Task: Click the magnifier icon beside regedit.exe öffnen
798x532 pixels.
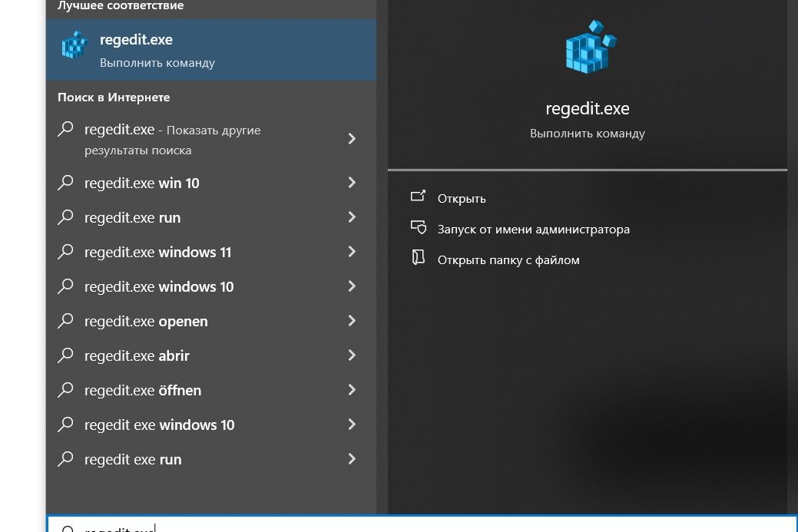Action: [66, 390]
